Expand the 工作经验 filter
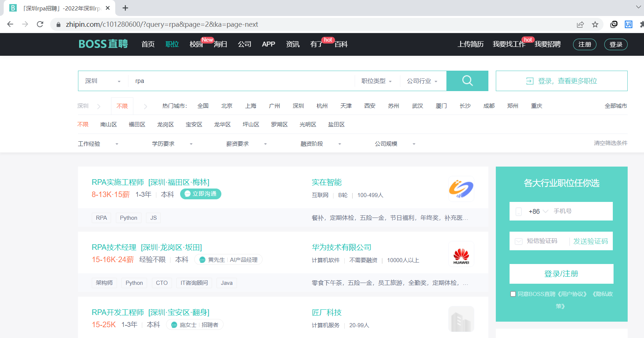 click(98, 144)
